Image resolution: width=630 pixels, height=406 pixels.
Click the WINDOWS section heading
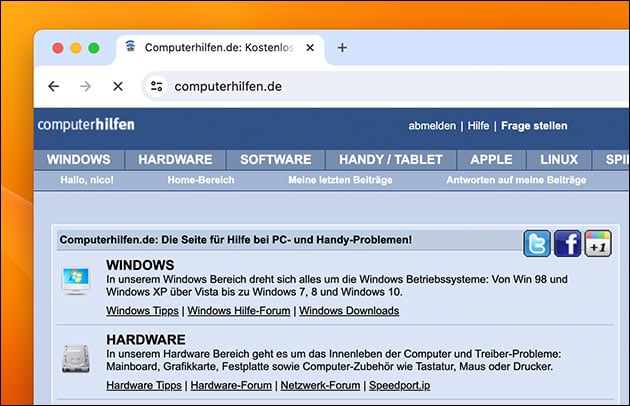(x=140, y=265)
